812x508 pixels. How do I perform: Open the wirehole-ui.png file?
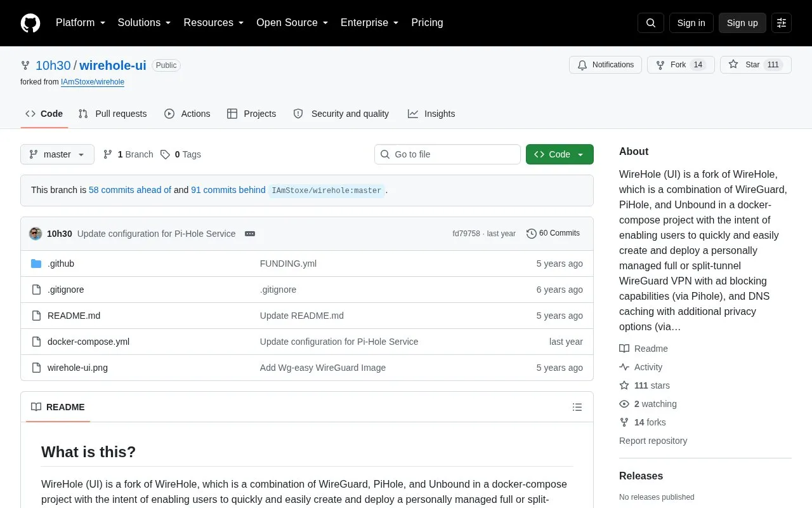click(x=77, y=368)
